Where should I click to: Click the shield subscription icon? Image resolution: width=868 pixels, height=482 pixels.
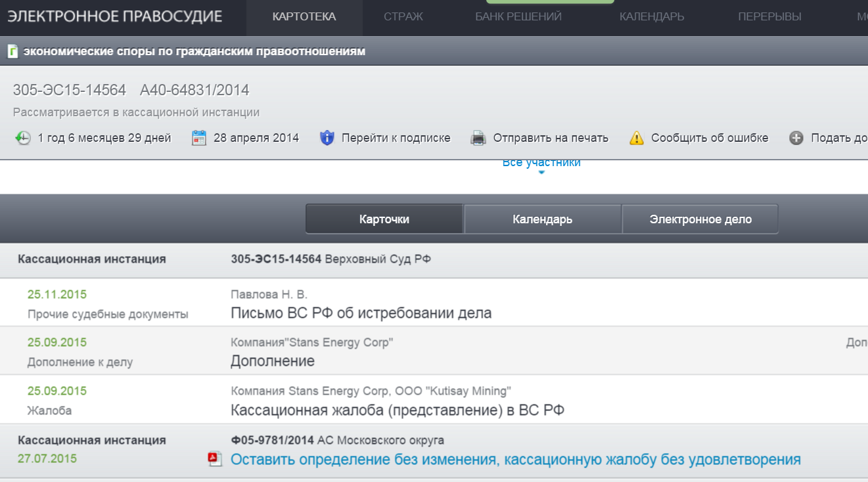tap(327, 138)
